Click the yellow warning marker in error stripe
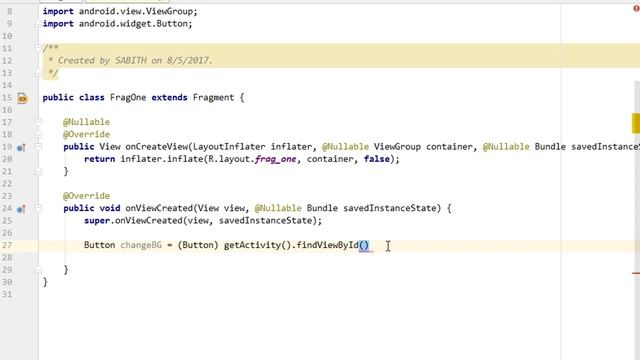640x360 pixels. 636,123
